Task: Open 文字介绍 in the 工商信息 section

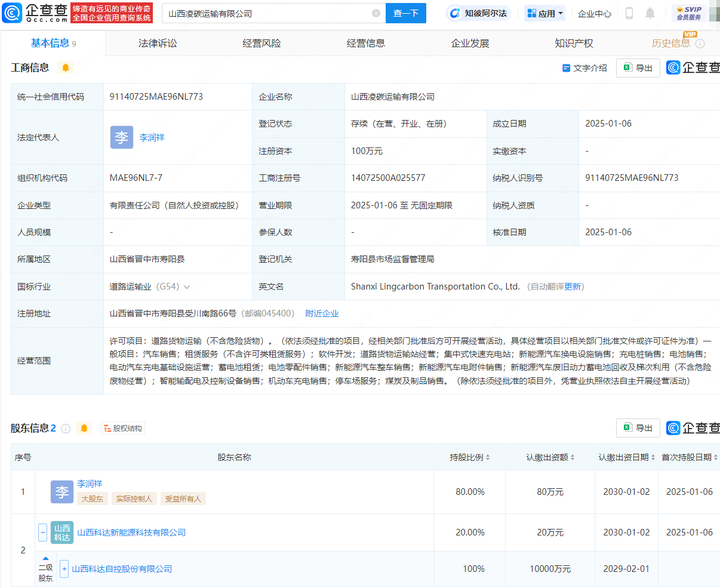Action: click(x=584, y=68)
